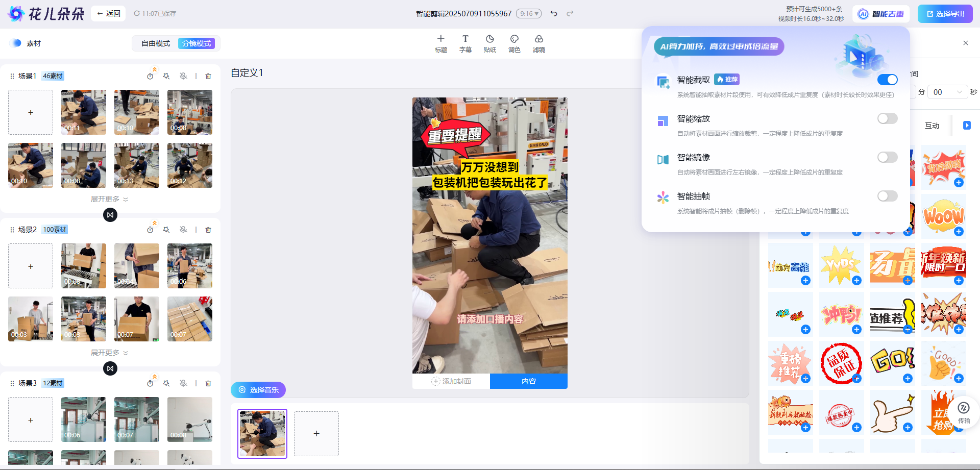Screen dimensions: 980x470
Task: Delete 场景2 with its trash icon
Action: point(208,230)
